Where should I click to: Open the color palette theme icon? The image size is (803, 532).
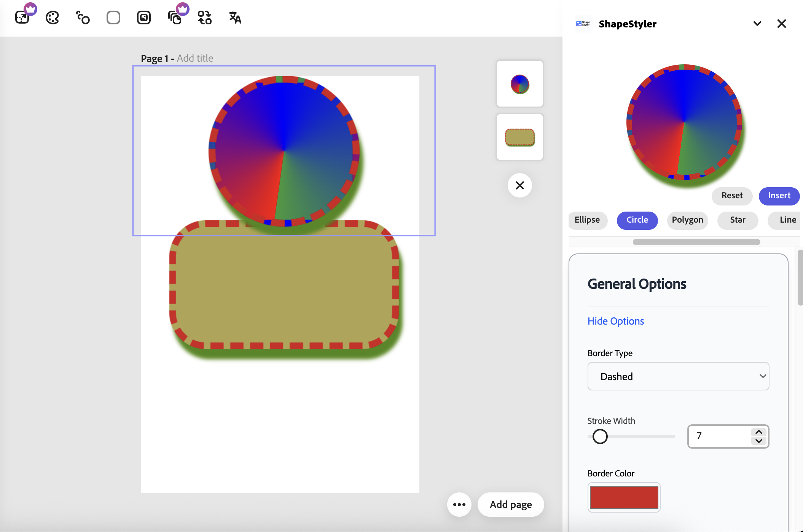point(53,18)
